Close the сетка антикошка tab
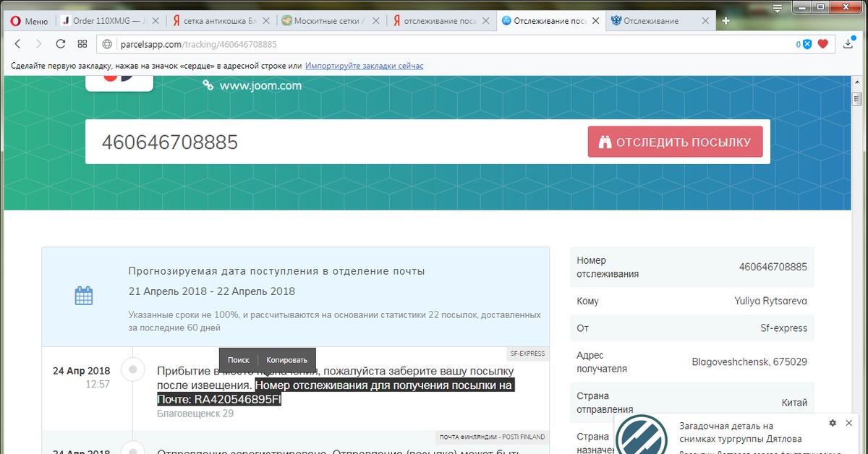 coord(265,22)
